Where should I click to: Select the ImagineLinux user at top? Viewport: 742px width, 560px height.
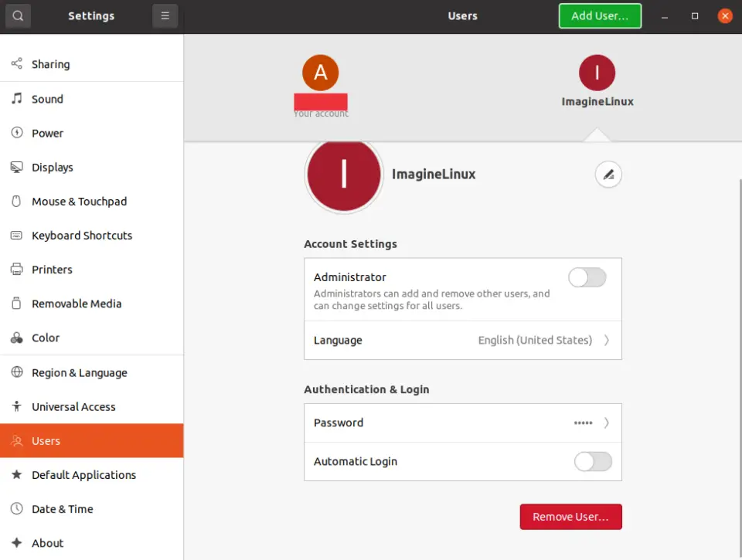click(597, 73)
